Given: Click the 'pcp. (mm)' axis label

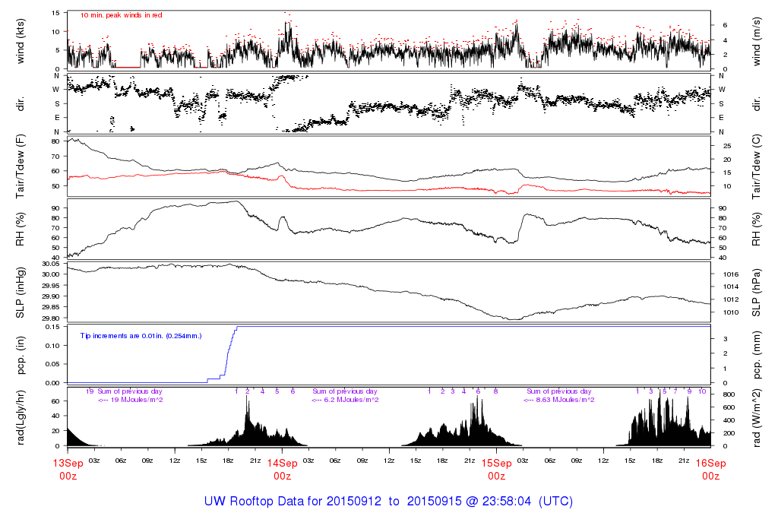Looking at the screenshot, I should click(756, 356).
